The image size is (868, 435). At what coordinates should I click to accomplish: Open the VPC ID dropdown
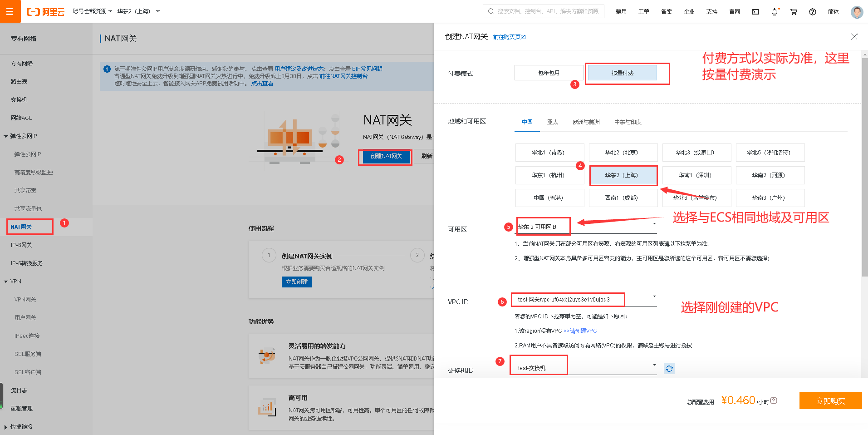pos(586,299)
